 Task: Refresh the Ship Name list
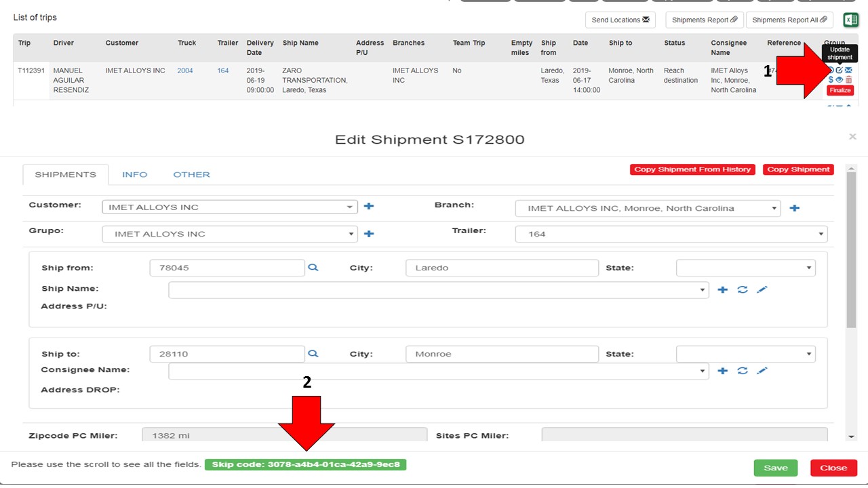pos(743,290)
